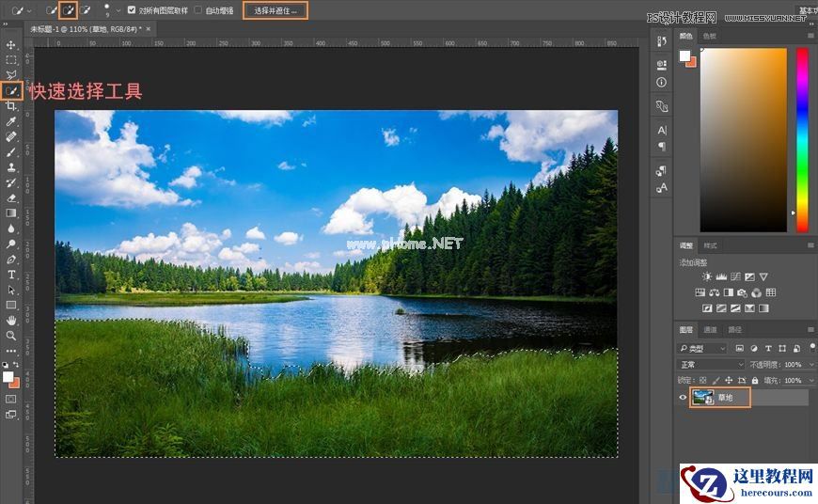Select the Zoom tool
The height and width of the screenshot is (504, 818).
coord(11,336)
